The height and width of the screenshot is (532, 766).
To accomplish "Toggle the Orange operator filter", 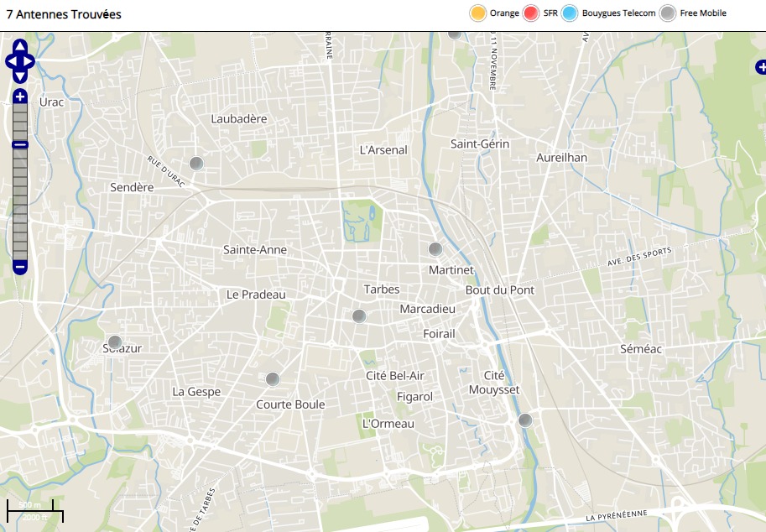I will click(x=478, y=13).
